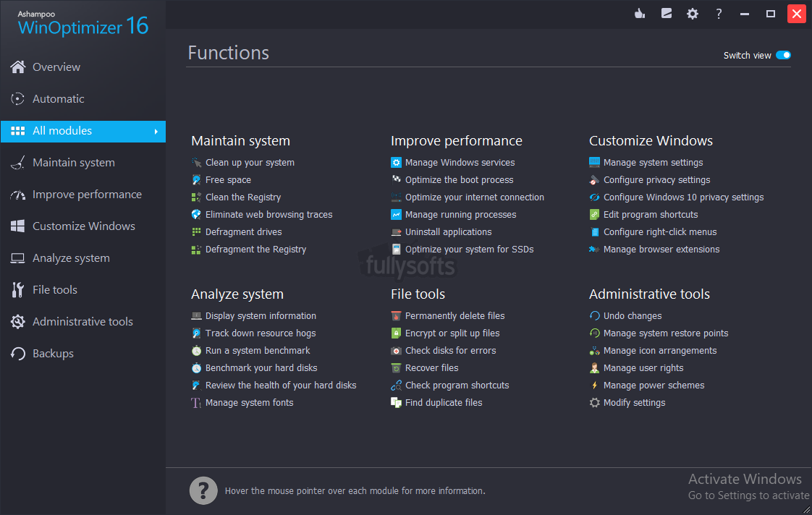Click Manage user rights icon
This screenshot has height=515, width=812.
point(594,368)
